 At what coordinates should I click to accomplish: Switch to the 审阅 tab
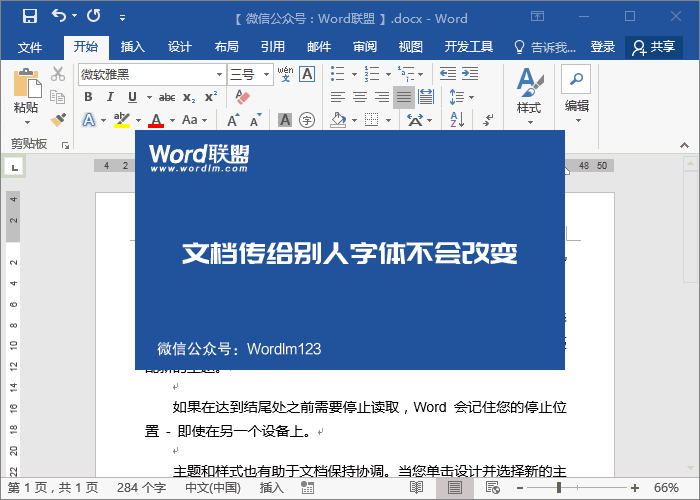click(x=365, y=47)
